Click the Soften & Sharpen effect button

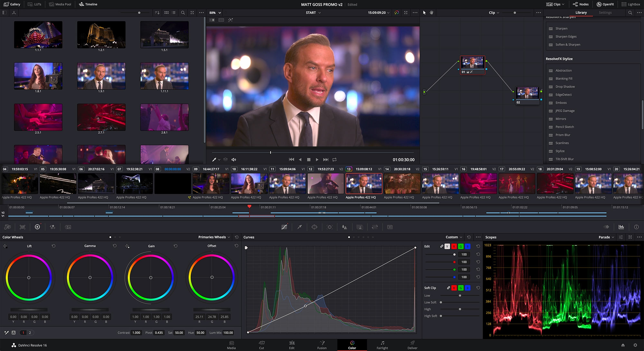[567, 44]
